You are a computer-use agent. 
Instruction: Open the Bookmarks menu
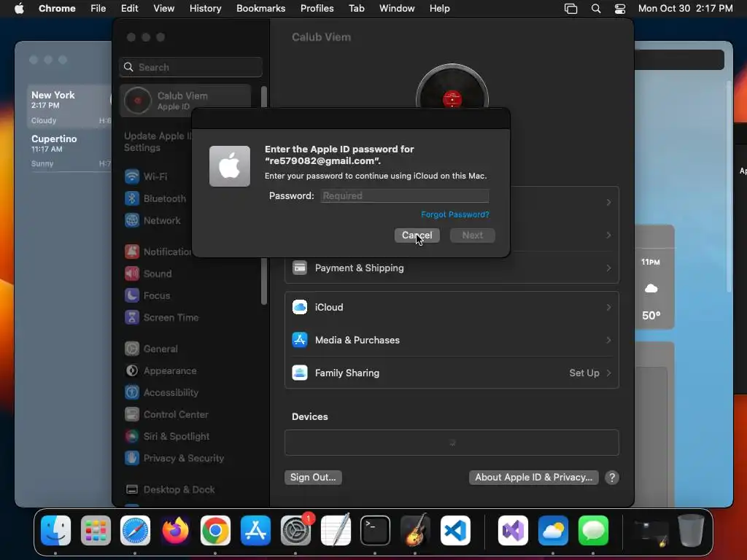[x=260, y=9]
